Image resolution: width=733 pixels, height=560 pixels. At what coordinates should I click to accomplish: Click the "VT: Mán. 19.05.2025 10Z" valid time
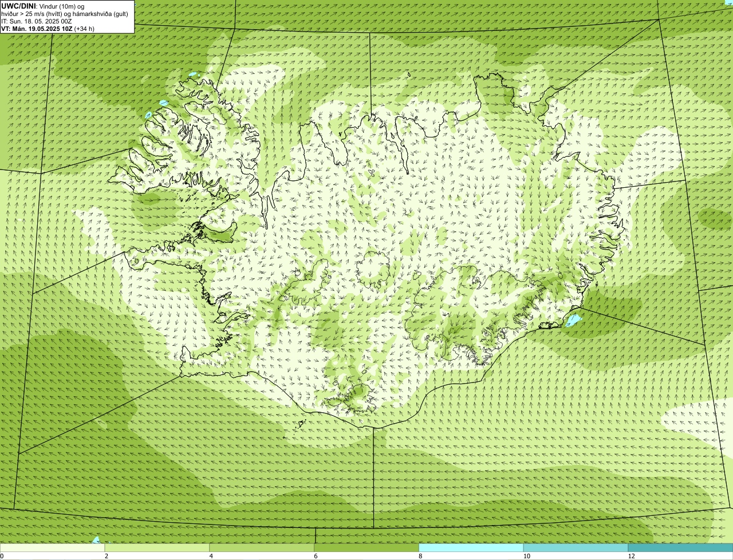[x=37, y=29]
